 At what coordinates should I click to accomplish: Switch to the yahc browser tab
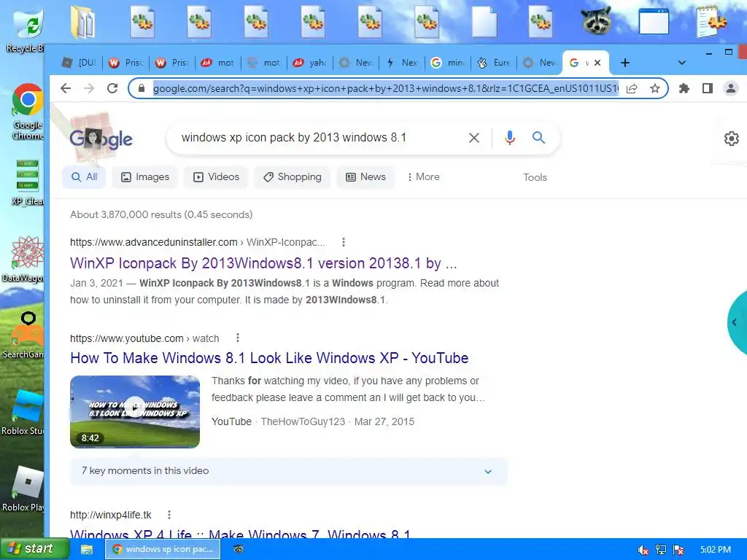309,63
